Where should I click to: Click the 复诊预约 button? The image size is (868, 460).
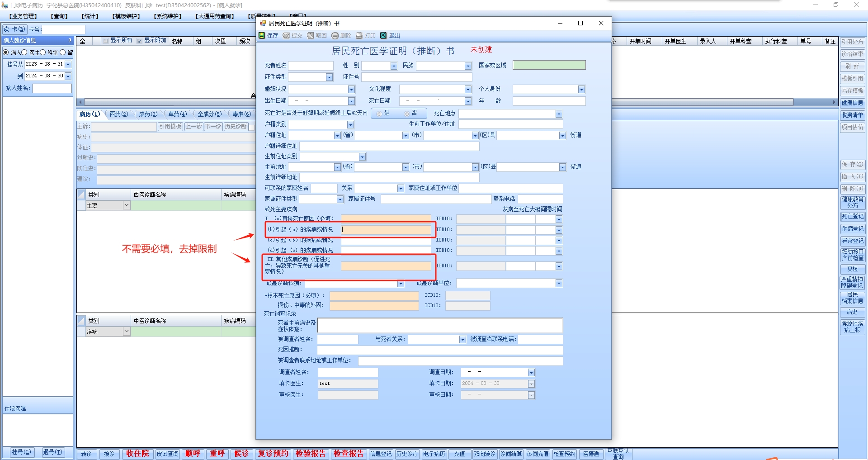[x=273, y=453]
